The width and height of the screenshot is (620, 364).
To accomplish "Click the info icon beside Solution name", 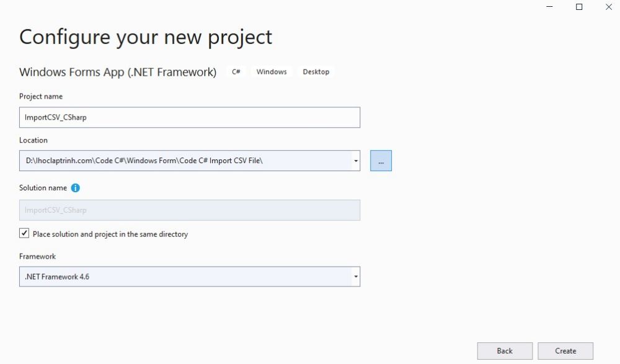I will tap(76, 188).
